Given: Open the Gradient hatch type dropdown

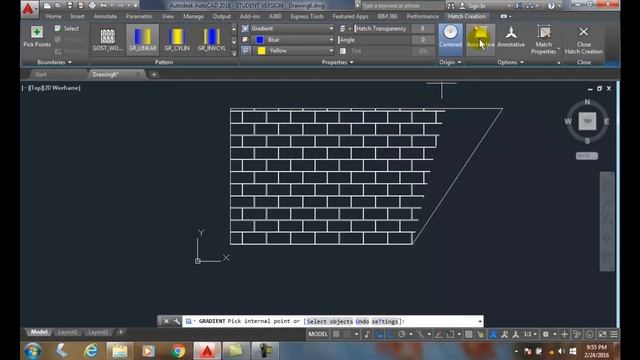Looking at the screenshot, I should click(331, 29).
